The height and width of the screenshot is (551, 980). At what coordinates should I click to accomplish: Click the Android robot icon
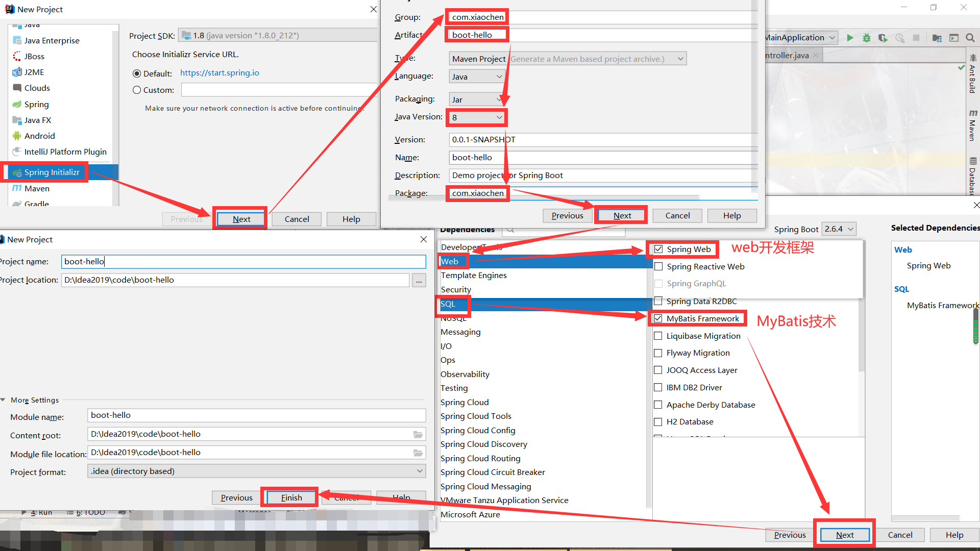[17, 136]
